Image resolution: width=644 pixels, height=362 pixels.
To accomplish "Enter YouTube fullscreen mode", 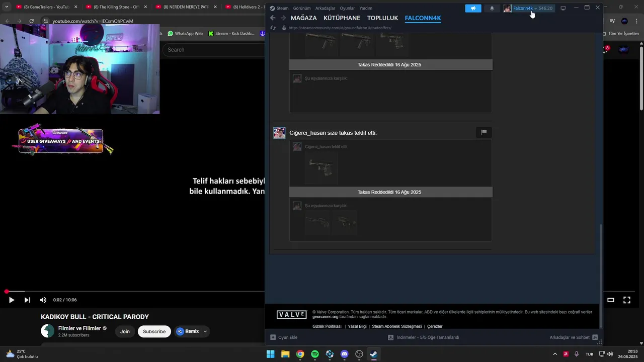I will pos(627,300).
